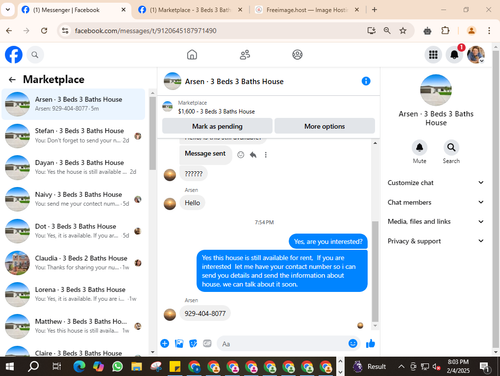Open a new browser tab
500x376 pixels.
[374, 10]
